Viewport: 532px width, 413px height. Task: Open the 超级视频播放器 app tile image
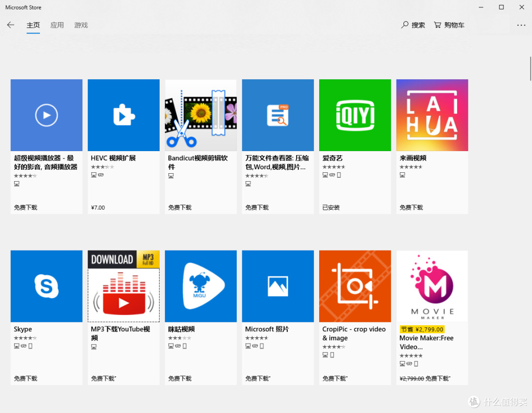point(46,115)
